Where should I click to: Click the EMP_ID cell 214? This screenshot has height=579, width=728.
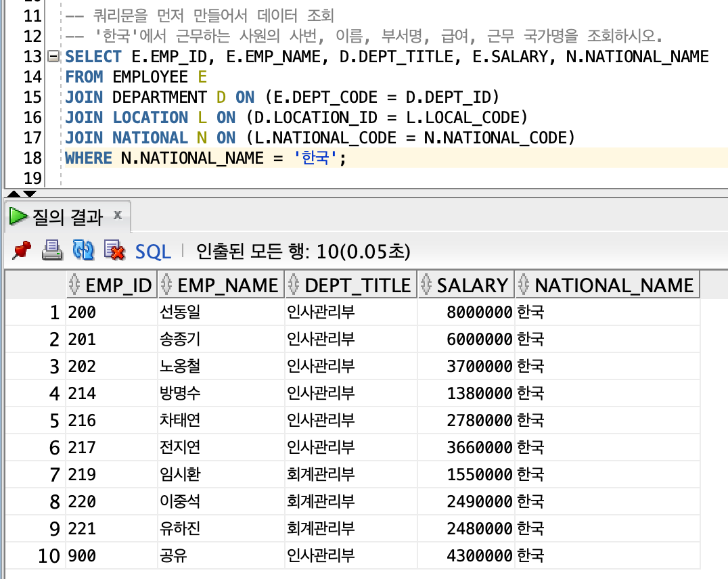coord(112,393)
